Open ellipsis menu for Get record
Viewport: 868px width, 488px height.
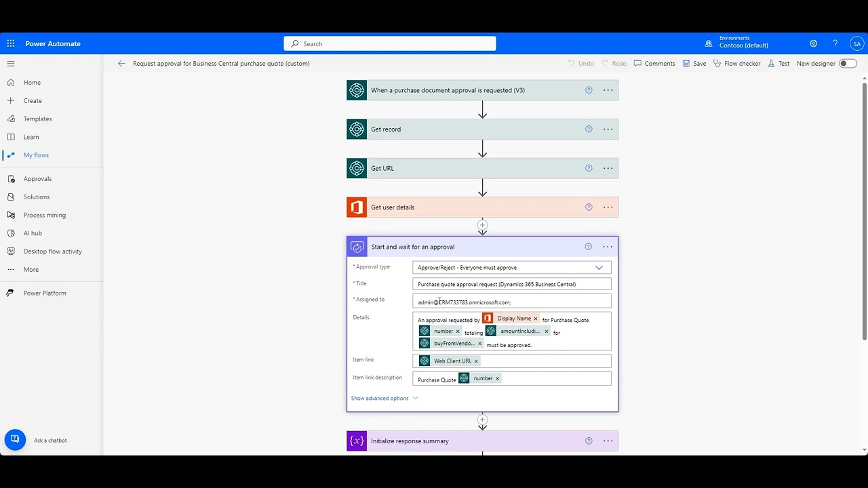click(x=608, y=129)
